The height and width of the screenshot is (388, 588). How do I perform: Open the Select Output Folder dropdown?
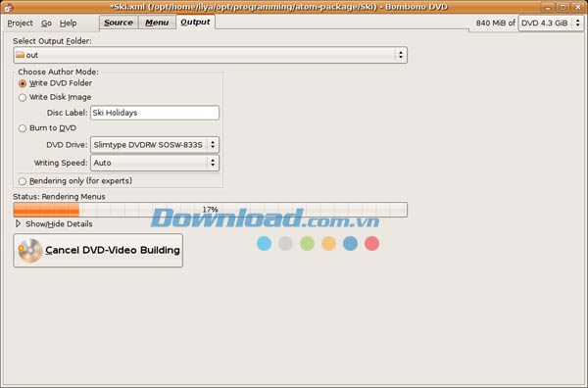pos(211,55)
